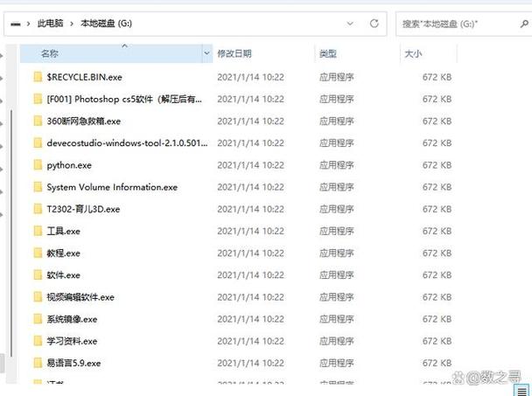Viewport: 532px width, 396px height.
Task: Sort by the 大小 column header
Action: pos(413,53)
